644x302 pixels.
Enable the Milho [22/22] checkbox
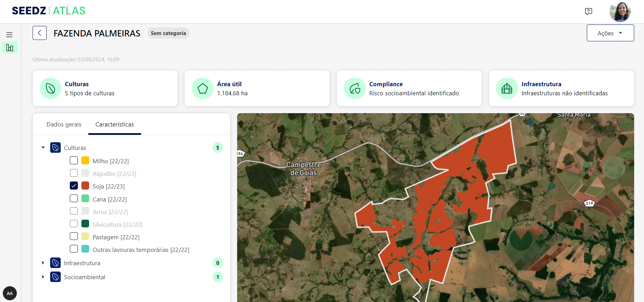pyautogui.click(x=74, y=160)
